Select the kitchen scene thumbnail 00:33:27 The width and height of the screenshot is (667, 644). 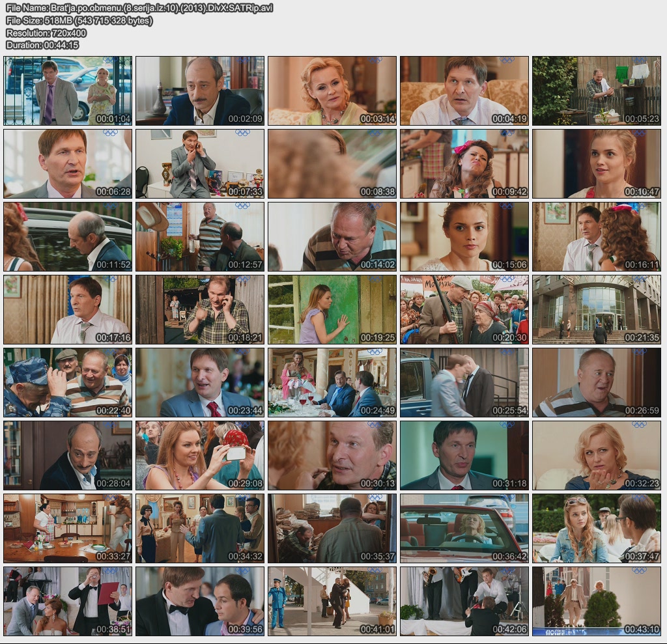pos(68,528)
